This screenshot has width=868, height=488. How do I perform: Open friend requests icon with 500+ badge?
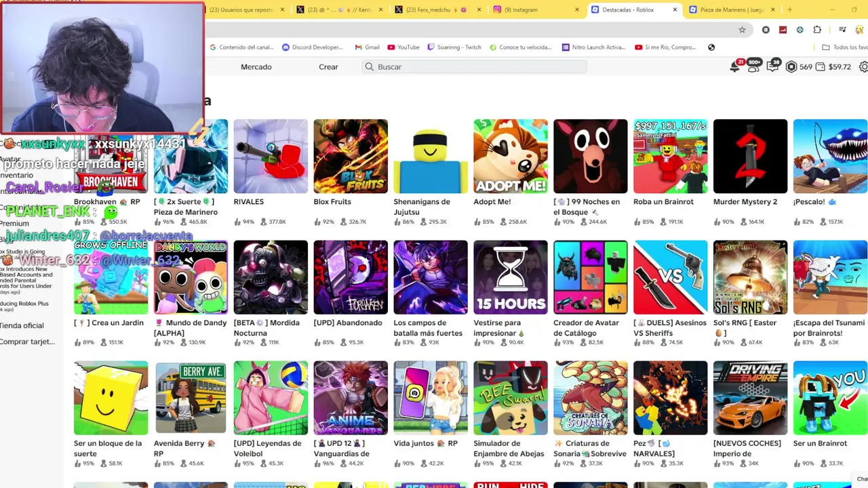(753, 66)
